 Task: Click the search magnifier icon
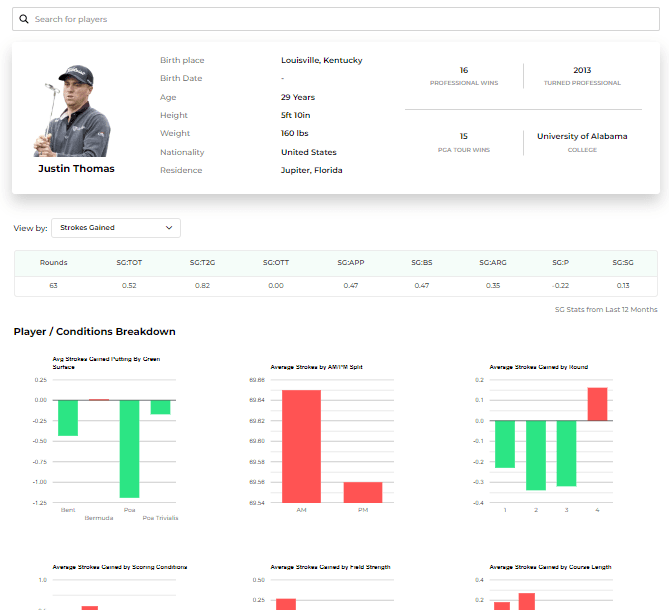pyautogui.click(x=24, y=19)
